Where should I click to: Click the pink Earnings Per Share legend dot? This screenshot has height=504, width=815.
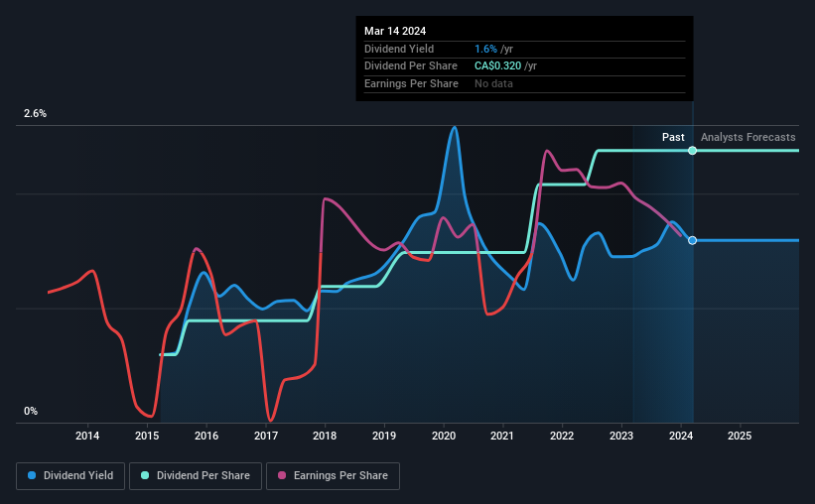coord(282,475)
